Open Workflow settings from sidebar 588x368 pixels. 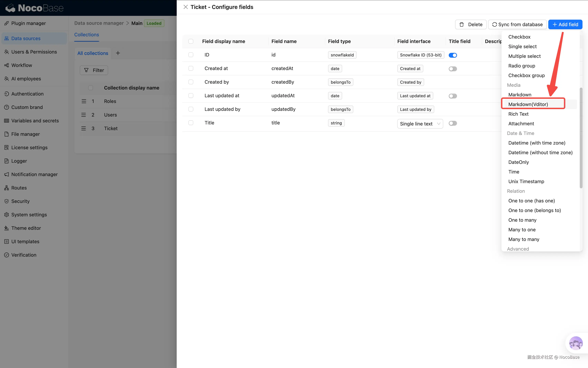click(22, 65)
